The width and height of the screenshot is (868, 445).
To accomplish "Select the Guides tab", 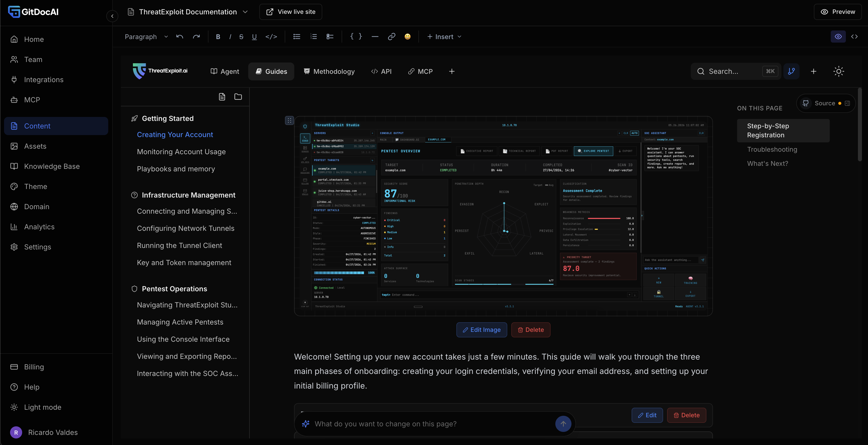I will click(271, 71).
